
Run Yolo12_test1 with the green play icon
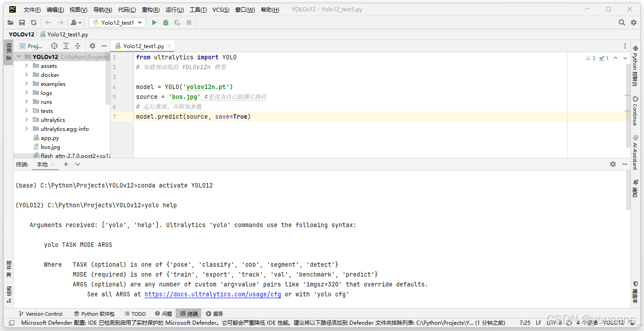coord(154,22)
